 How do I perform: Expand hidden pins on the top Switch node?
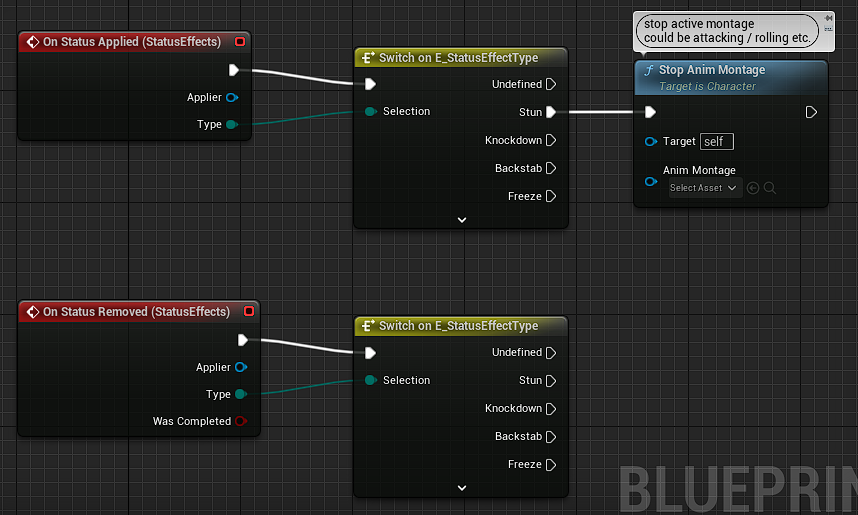(x=461, y=219)
